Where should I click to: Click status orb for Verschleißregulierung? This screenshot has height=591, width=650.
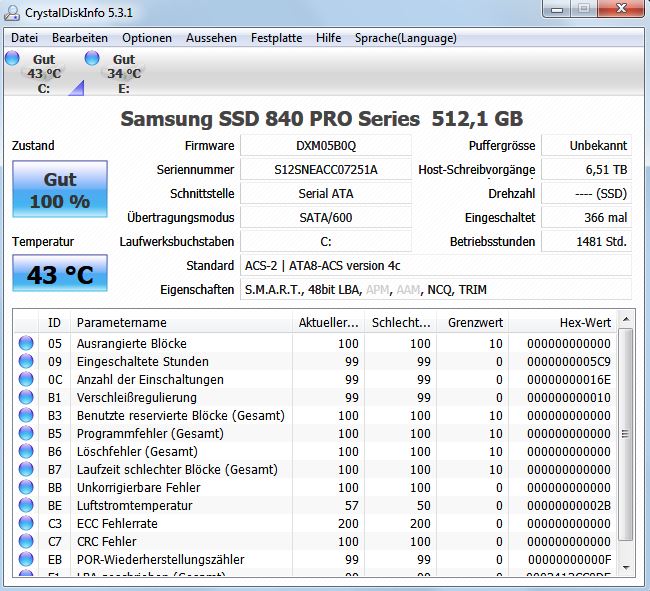(26, 397)
